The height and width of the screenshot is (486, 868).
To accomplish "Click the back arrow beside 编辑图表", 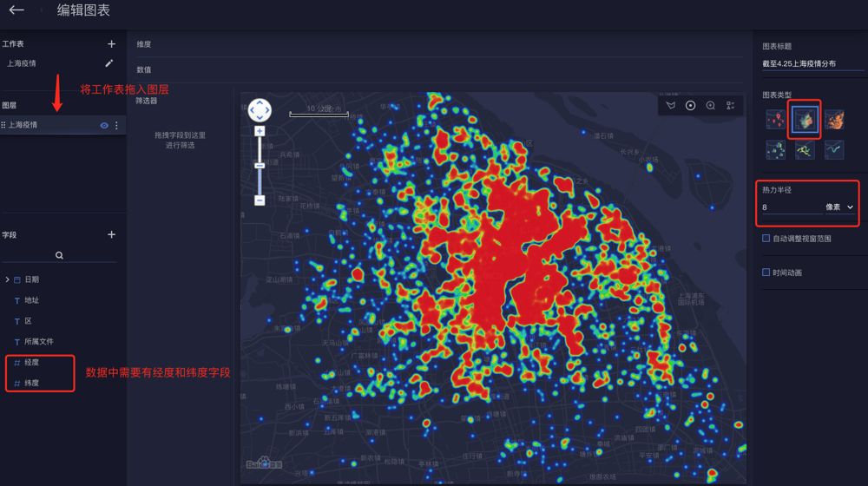I will tap(16, 10).
